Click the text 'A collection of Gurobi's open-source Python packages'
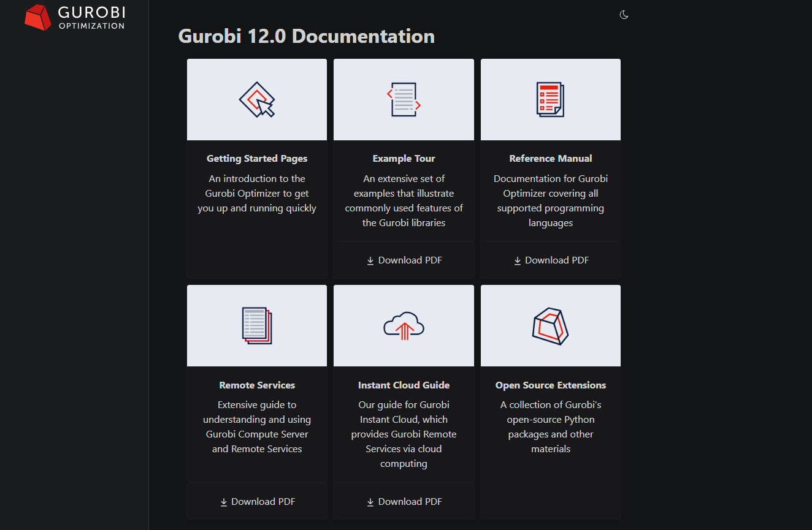The width and height of the screenshot is (812, 530). click(x=551, y=420)
